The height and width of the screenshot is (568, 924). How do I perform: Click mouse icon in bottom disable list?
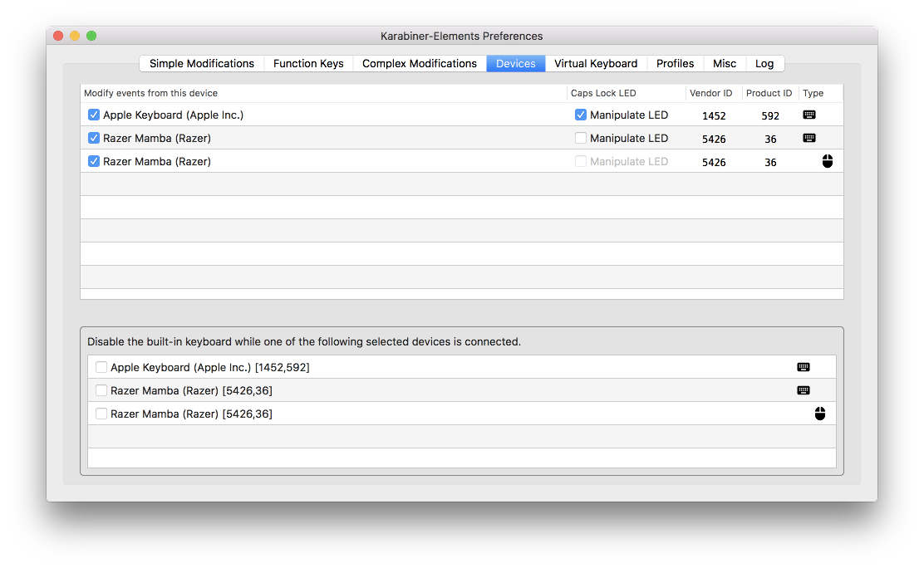(819, 414)
